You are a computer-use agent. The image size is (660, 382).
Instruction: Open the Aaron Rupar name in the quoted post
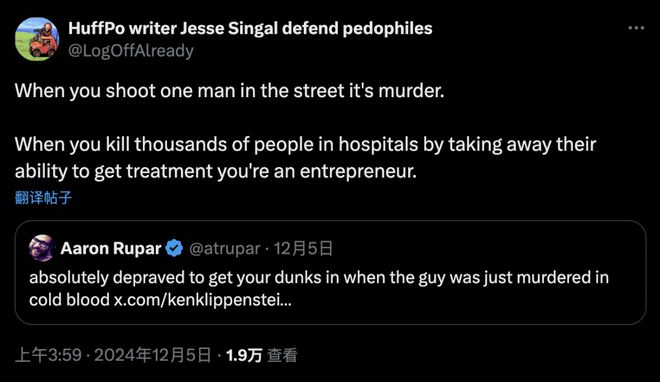(x=111, y=249)
